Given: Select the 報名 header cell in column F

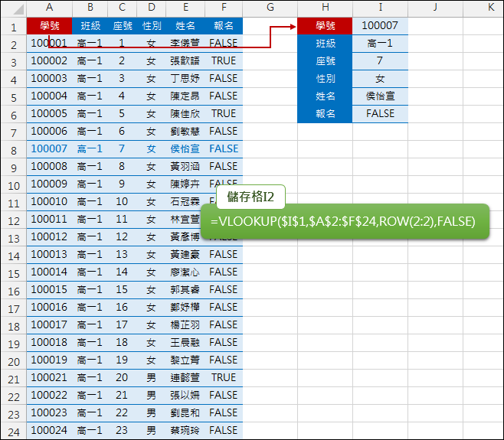Looking at the screenshot, I should coord(224,26).
